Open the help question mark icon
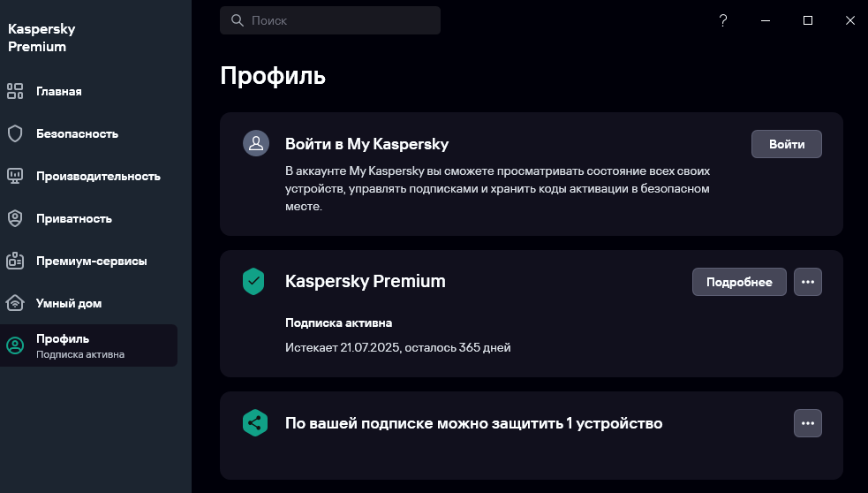868x493 pixels. [x=723, y=20]
